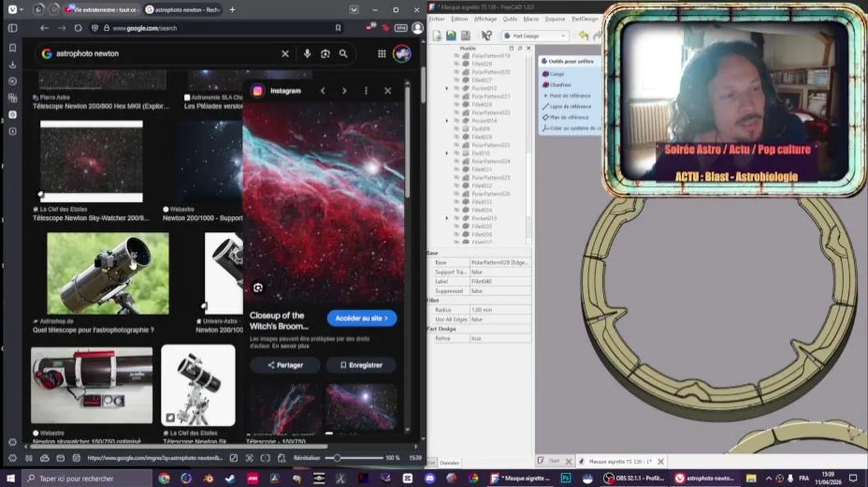
Task: Open the Downloads panel in Vivaldi sidebar
Action: pos(12,65)
